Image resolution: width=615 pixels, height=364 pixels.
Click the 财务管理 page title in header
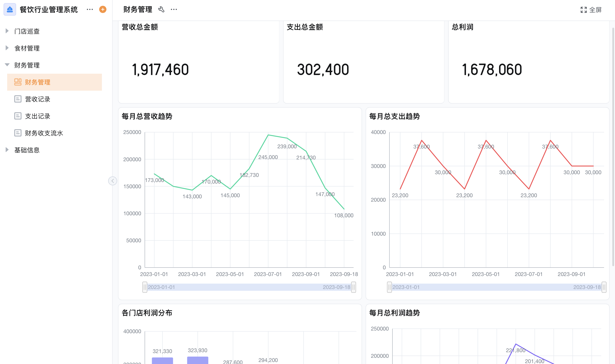138,10
